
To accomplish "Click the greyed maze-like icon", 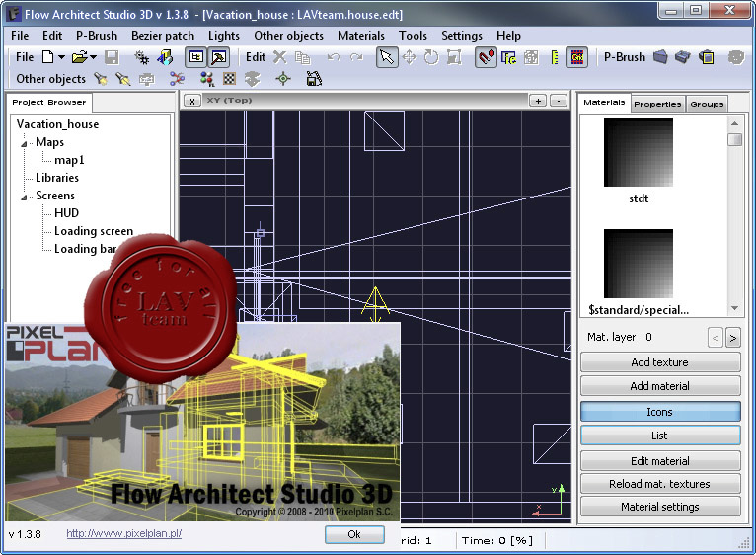I will 531,57.
